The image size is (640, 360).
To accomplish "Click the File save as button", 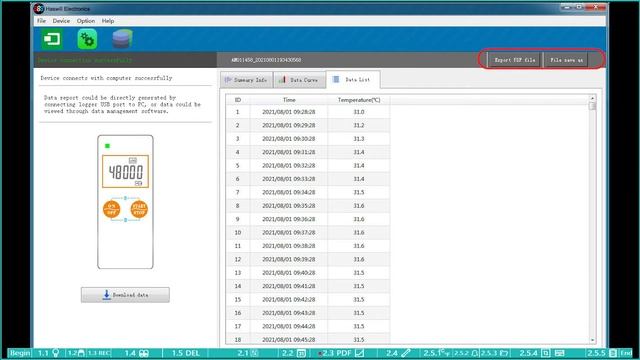I will point(566,60).
